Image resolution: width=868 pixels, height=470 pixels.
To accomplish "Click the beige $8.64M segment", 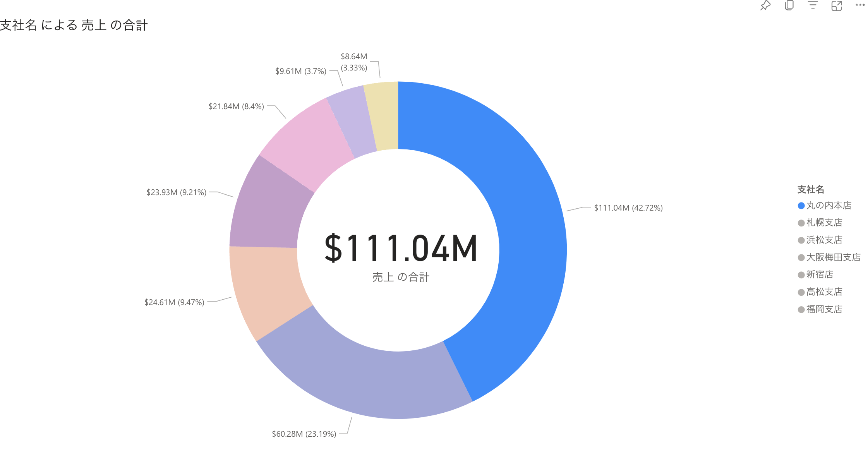I will click(384, 115).
